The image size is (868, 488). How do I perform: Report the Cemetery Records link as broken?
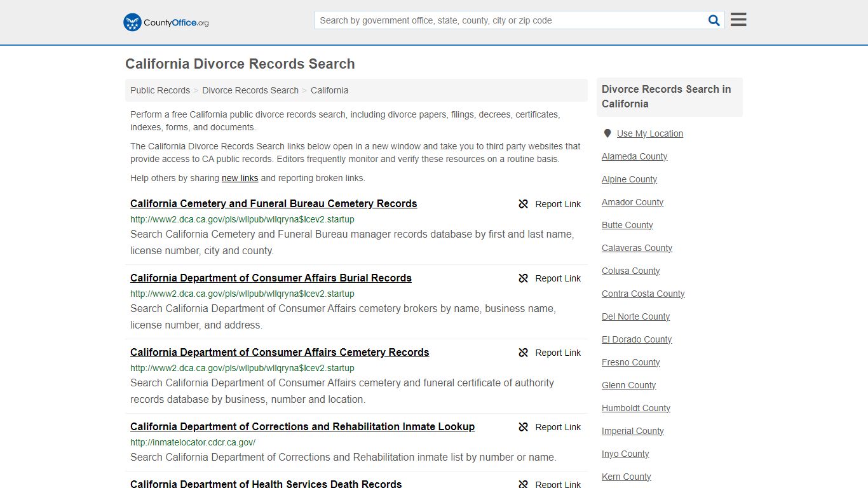[x=558, y=204]
